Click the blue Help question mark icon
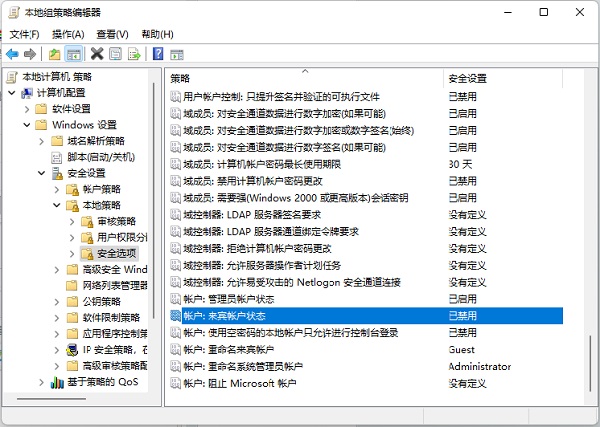The width and height of the screenshot is (600, 427). pyautogui.click(x=158, y=54)
